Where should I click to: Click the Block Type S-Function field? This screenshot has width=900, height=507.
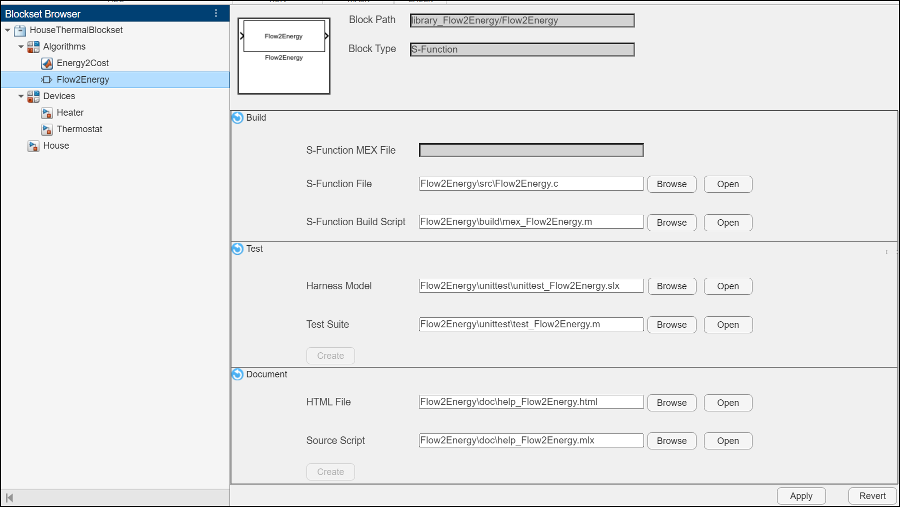[x=522, y=49]
